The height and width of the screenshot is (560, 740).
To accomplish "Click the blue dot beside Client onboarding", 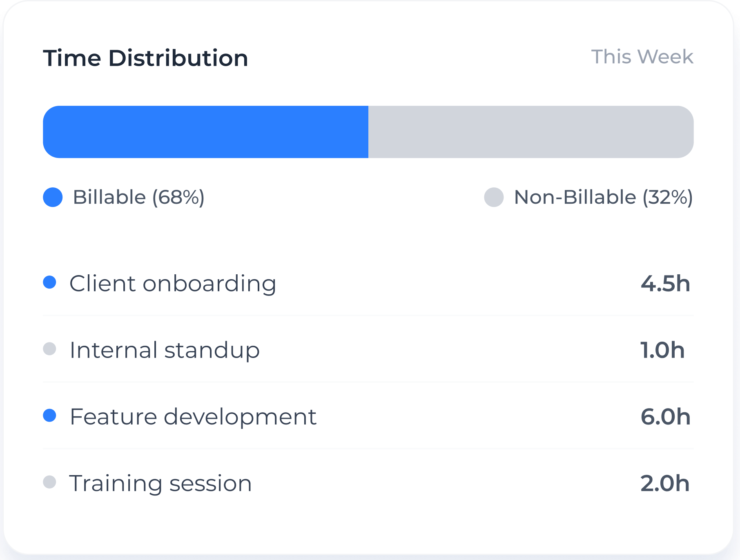I will pyautogui.click(x=49, y=282).
